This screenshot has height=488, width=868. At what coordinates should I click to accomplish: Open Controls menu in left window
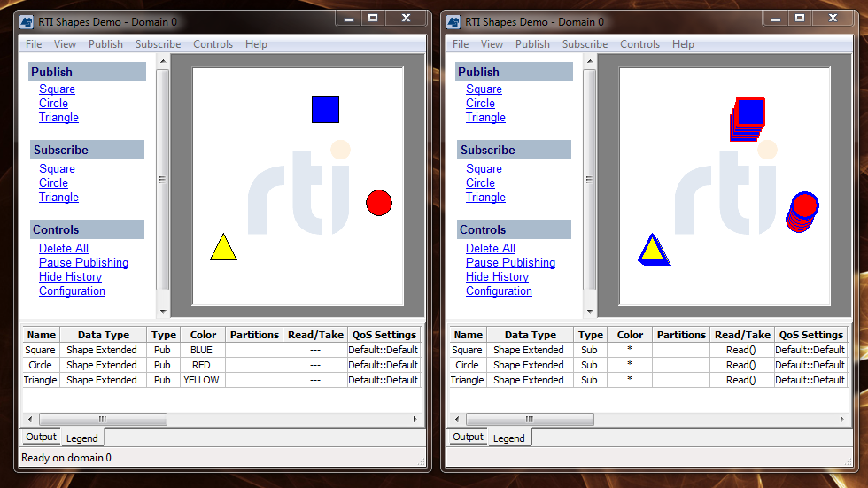click(213, 44)
